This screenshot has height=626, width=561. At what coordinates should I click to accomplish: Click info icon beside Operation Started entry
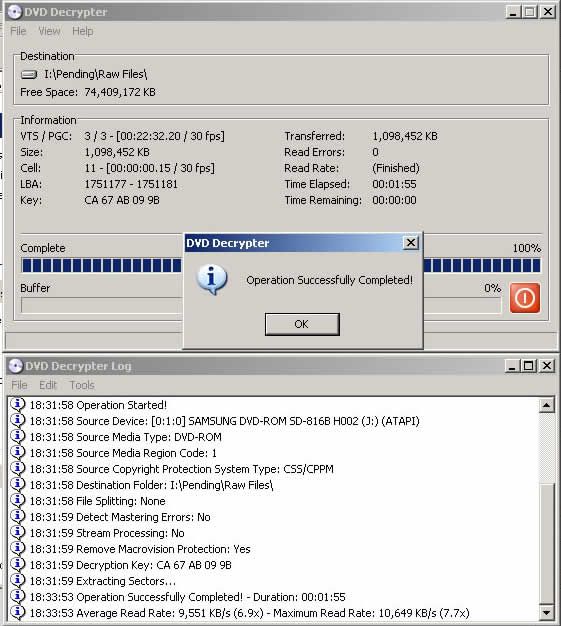click(x=17, y=404)
